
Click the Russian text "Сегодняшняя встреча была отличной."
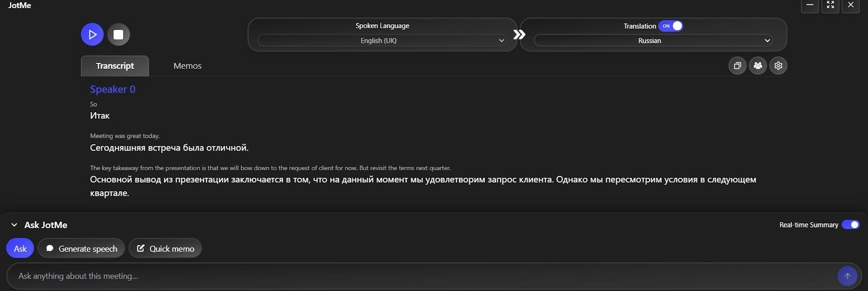[169, 148]
